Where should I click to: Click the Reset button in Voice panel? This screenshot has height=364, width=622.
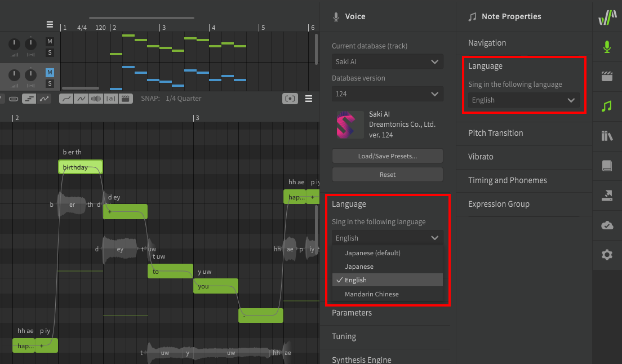[387, 175]
